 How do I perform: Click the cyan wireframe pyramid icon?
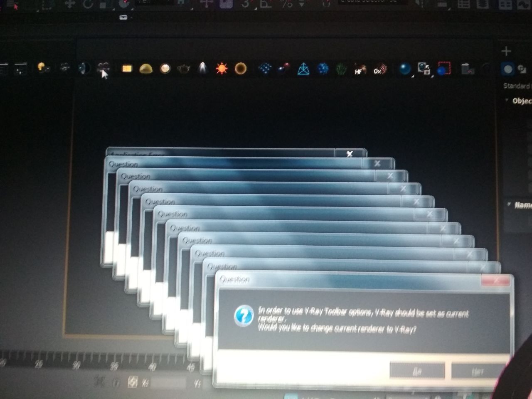tap(304, 69)
